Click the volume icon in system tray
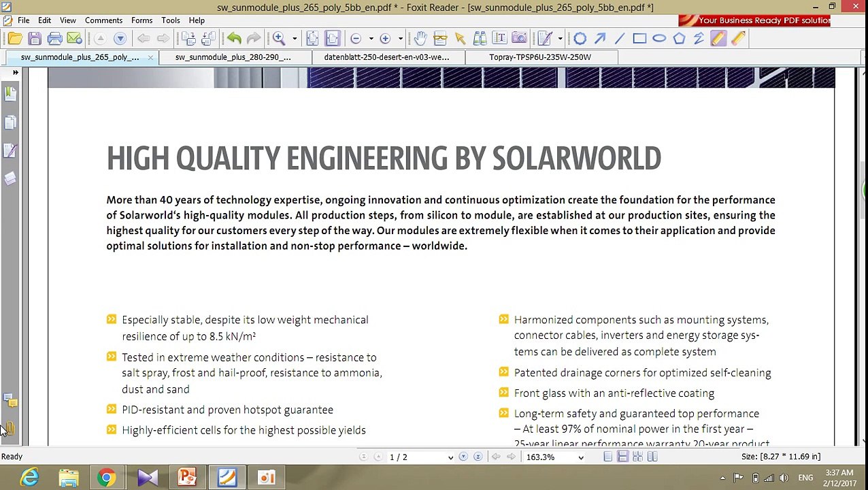 point(784,478)
